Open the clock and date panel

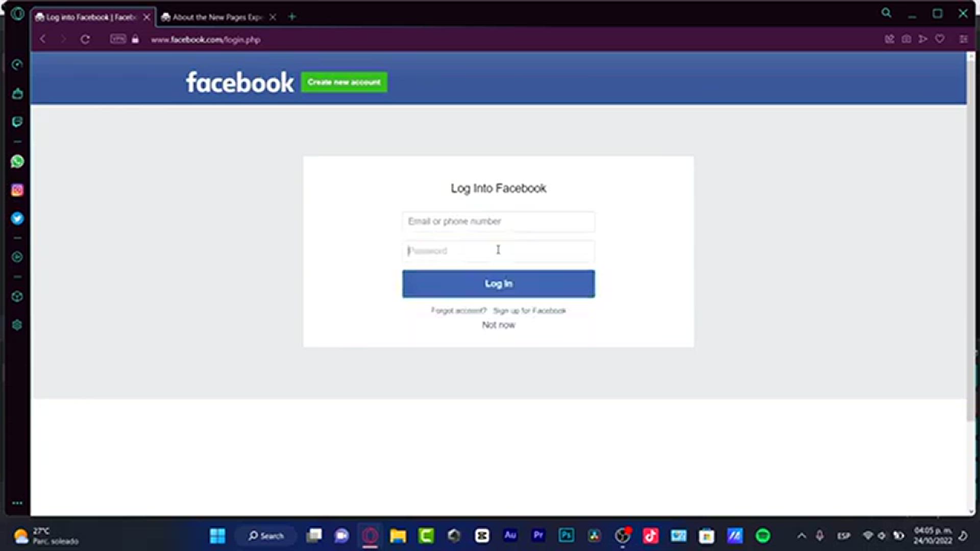[x=933, y=536]
